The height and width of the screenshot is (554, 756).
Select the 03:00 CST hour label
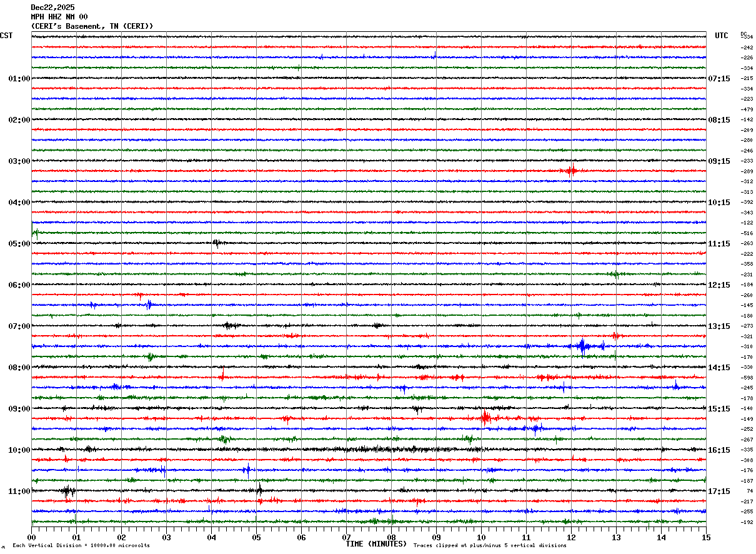[x=19, y=161]
